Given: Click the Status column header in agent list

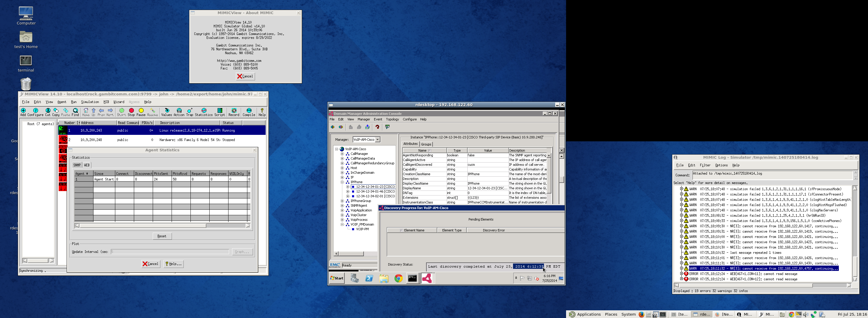Looking at the screenshot, I should coord(231,123).
